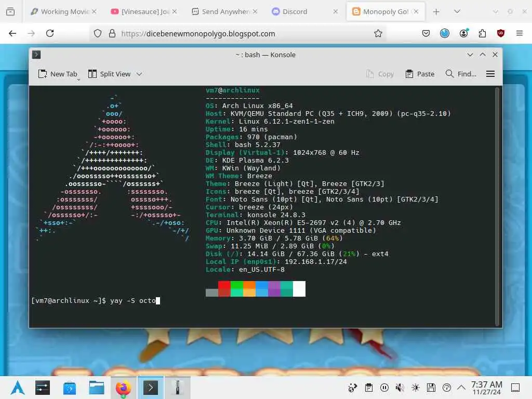Click the purple color block
Image resolution: width=532 pixels, height=399 pixels.
pos(274,289)
